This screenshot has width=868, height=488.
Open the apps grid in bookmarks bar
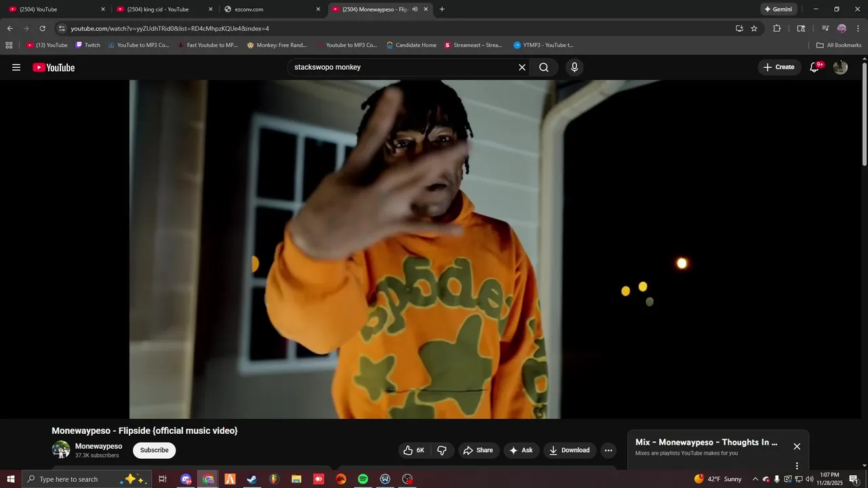tap(9, 45)
